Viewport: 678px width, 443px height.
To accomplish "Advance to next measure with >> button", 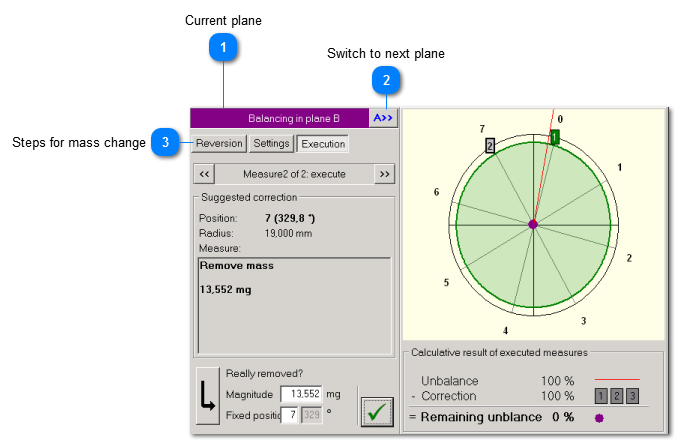I will (x=383, y=174).
